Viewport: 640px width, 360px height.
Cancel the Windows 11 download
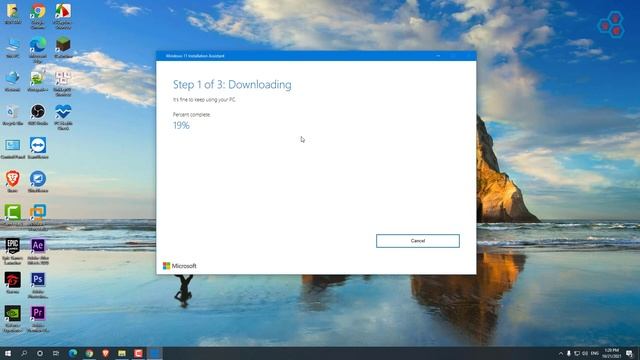click(418, 241)
